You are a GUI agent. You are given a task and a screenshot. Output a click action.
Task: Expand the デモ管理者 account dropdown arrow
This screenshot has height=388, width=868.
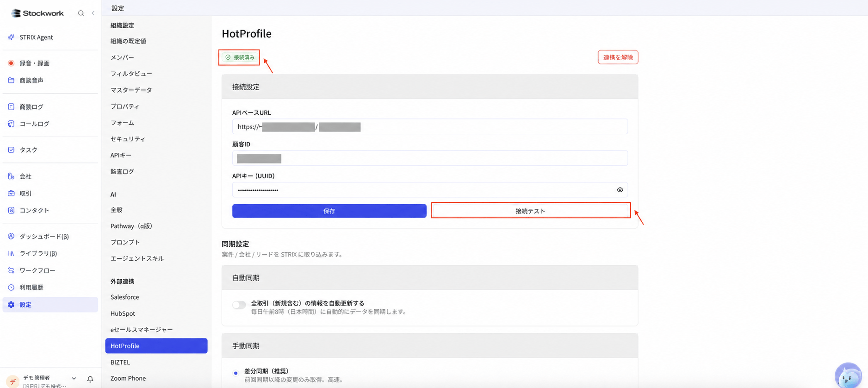(x=74, y=378)
